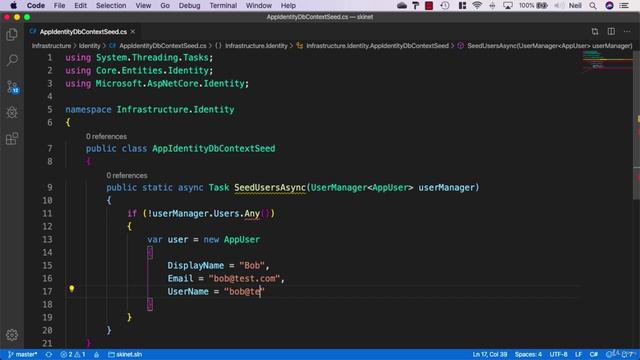Open Notification Center list icon in menu bar
This screenshot has width=640, height=360.
point(624,5)
